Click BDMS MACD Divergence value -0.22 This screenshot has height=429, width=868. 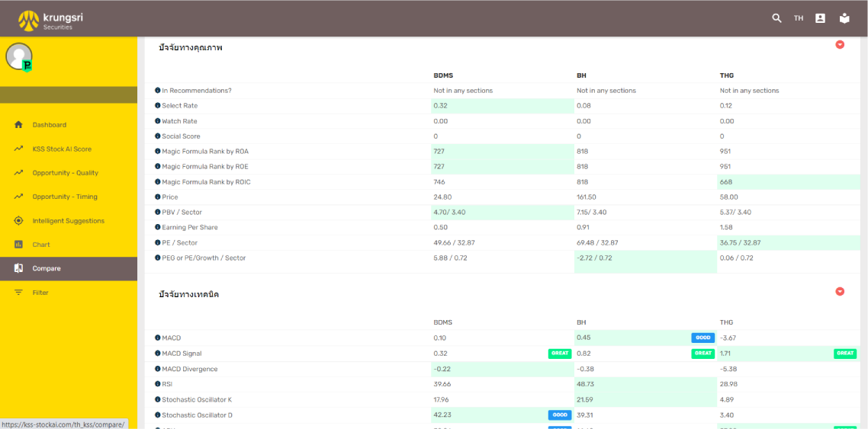(442, 369)
